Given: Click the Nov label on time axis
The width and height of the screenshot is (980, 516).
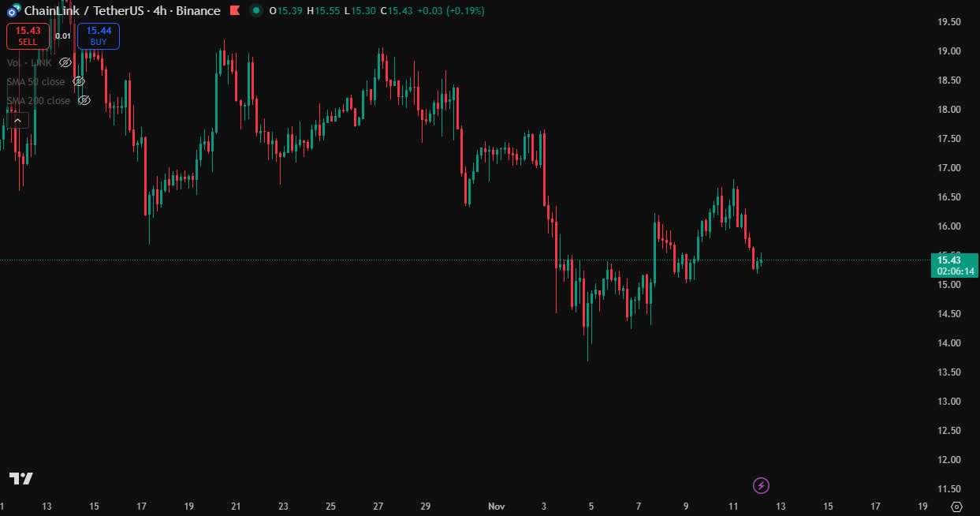Looking at the screenshot, I should tap(497, 506).
